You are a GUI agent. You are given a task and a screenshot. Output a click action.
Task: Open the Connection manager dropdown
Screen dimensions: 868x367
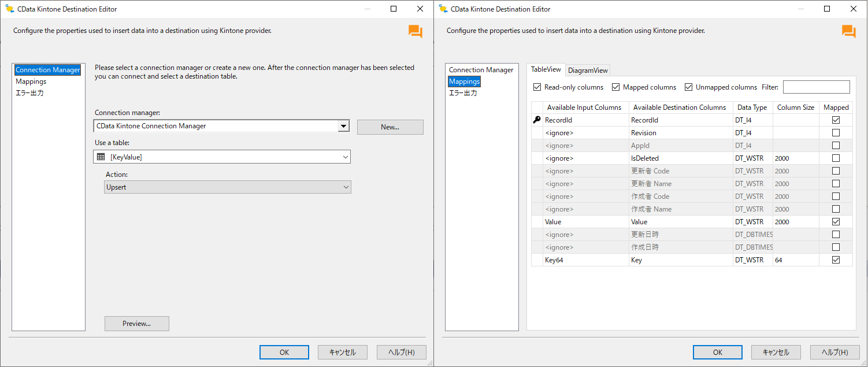pyautogui.click(x=343, y=126)
